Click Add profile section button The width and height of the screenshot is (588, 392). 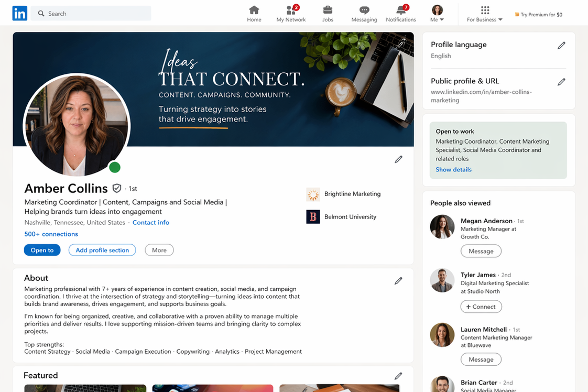tap(102, 250)
